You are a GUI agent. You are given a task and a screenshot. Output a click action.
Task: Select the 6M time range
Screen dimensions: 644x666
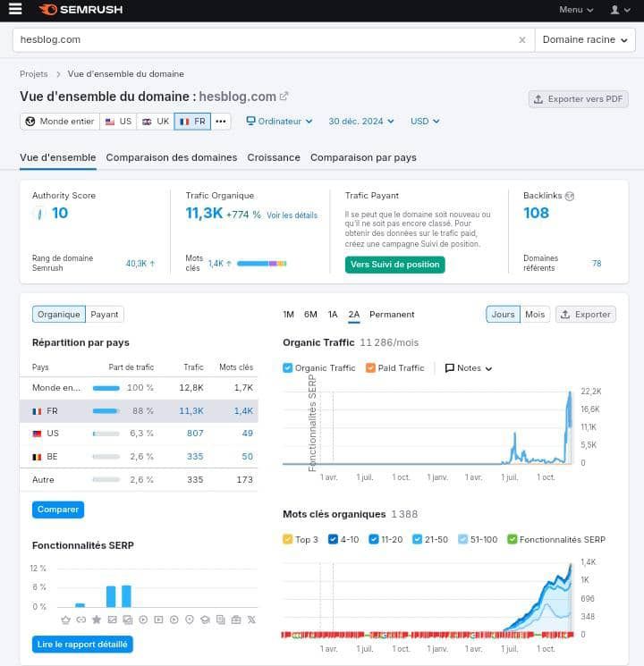point(310,315)
